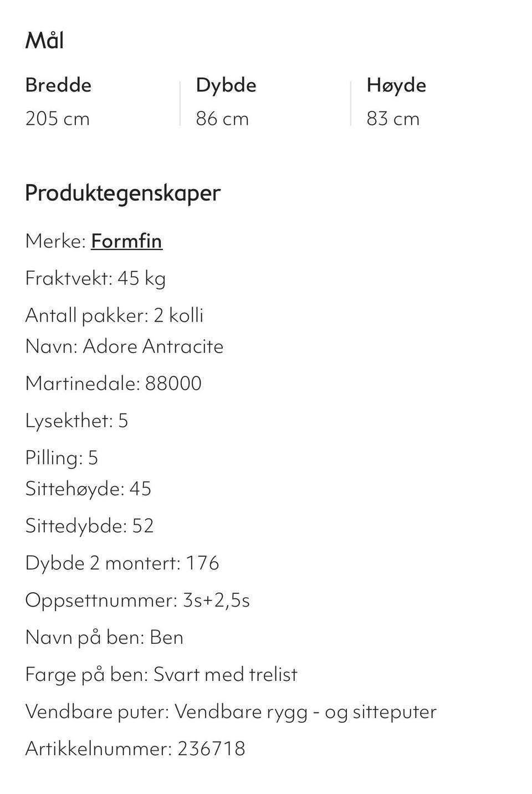The width and height of the screenshot is (532, 794).
Task: Select the Lysekthet 5 line
Action: 76,421
